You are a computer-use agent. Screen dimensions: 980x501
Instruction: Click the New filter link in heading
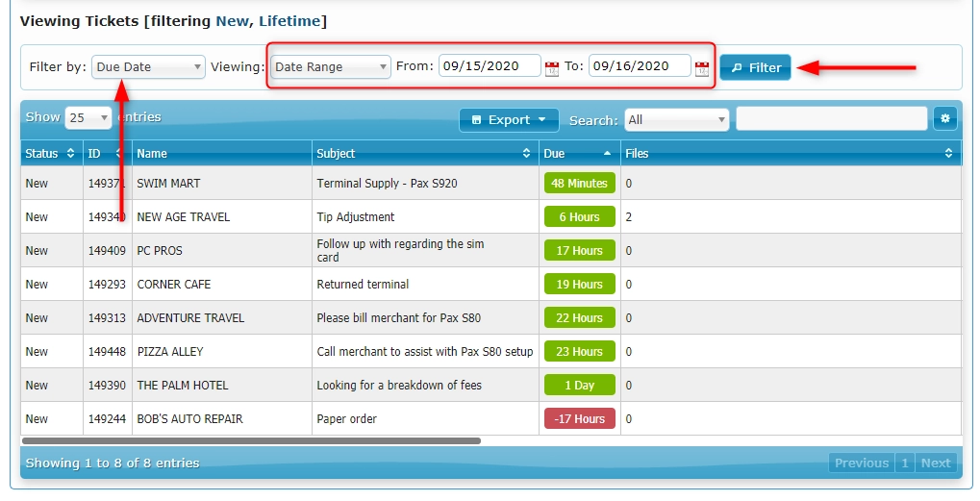pos(231,20)
